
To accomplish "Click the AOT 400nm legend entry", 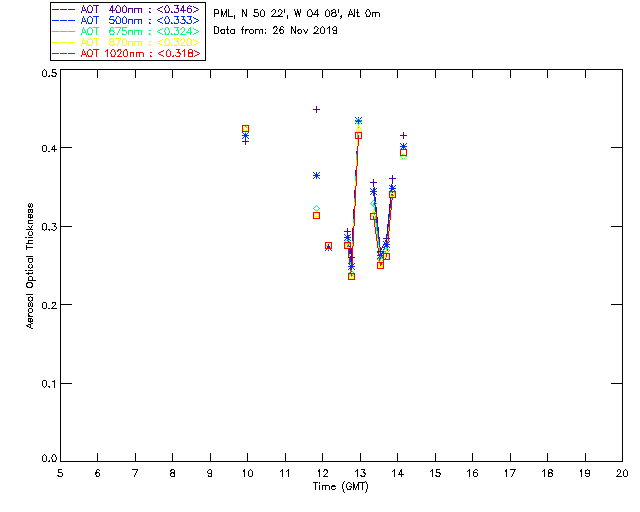I will tap(127, 9).
